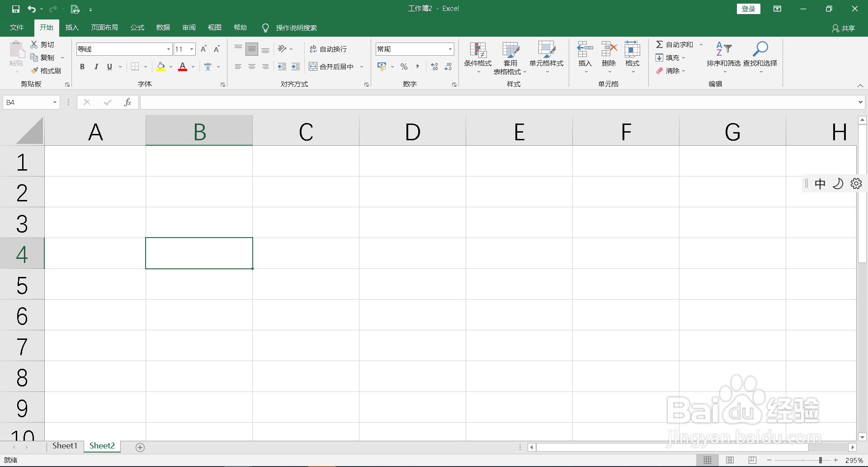Open the font name dropdown (等线)

click(x=169, y=49)
